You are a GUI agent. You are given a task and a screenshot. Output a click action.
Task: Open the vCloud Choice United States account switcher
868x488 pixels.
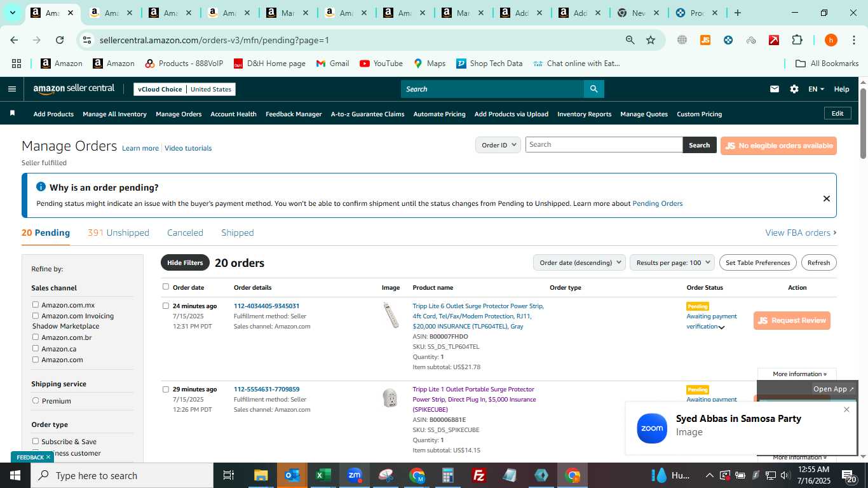[x=184, y=89]
